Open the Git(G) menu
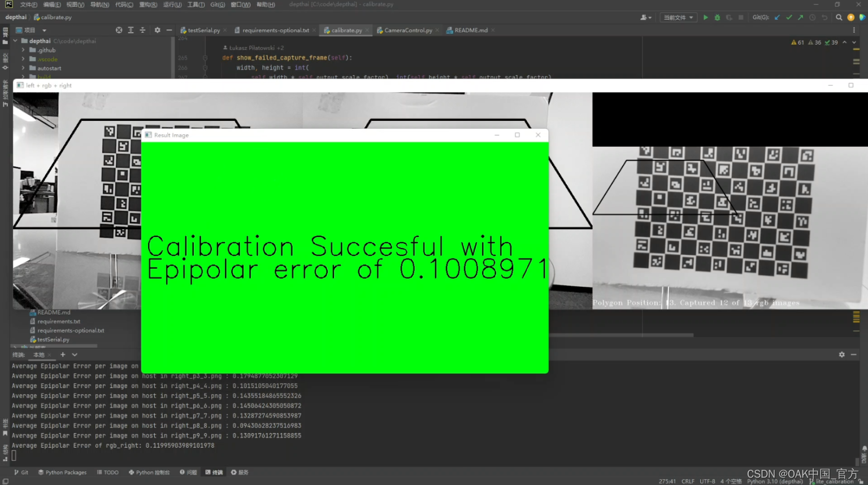Screen dimensions: 868x485 point(218,5)
